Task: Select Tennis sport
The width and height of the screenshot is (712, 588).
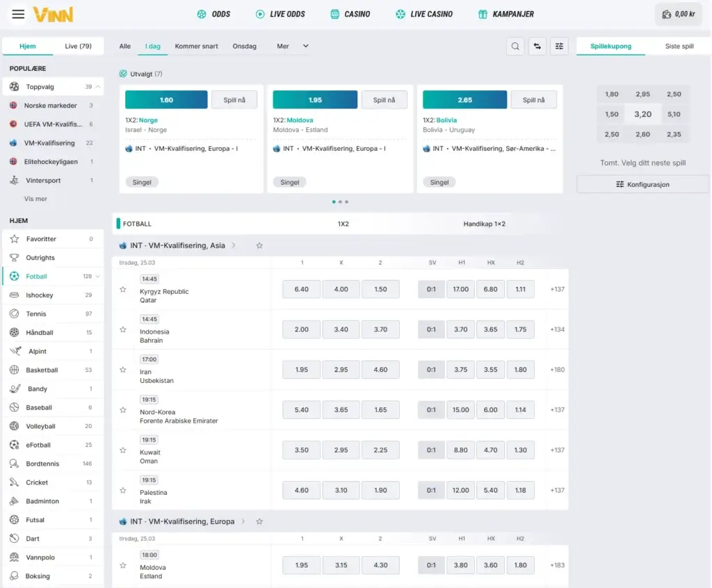Action: click(x=53, y=313)
